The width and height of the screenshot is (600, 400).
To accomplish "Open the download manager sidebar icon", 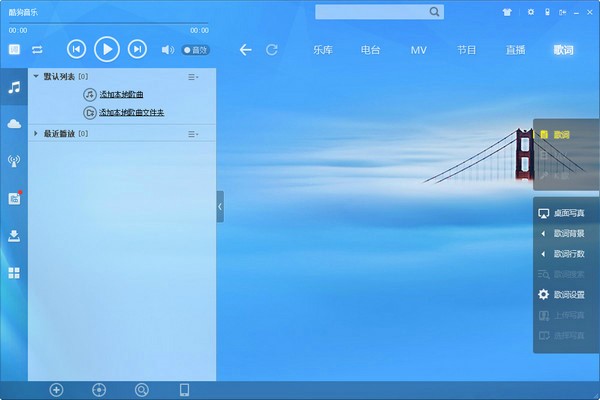I will (x=14, y=236).
